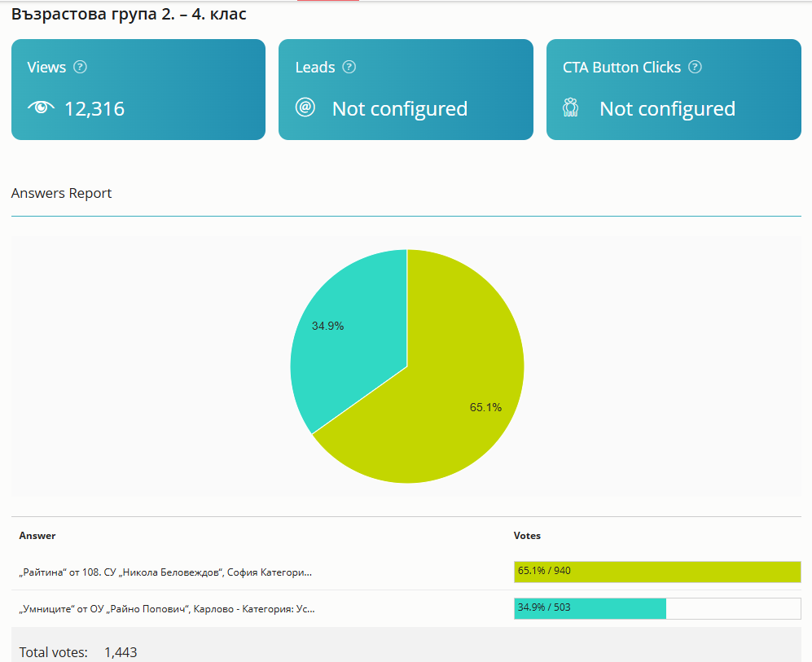Click the Answers Report heading
Viewport: 812px width, 662px height.
coord(61,193)
